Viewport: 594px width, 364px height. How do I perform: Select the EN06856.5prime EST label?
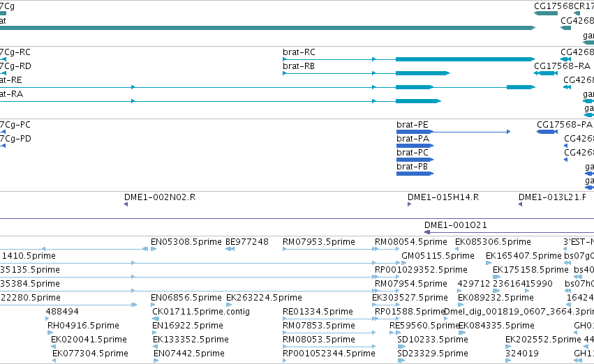point(186,298)
